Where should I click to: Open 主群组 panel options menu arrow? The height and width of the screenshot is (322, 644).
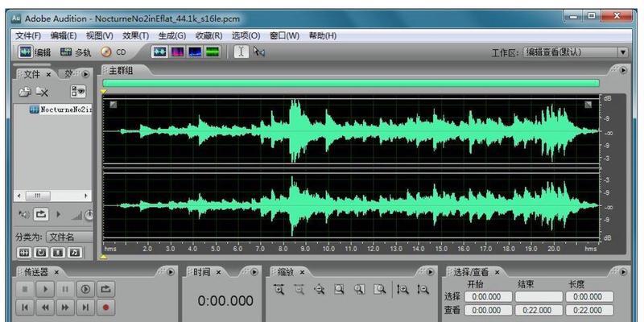coord(623,70)
